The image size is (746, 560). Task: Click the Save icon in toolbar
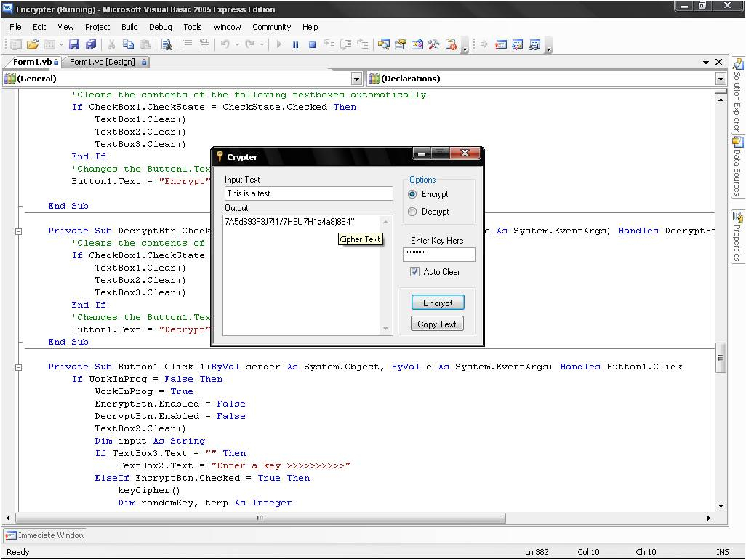tap(74, 45)
